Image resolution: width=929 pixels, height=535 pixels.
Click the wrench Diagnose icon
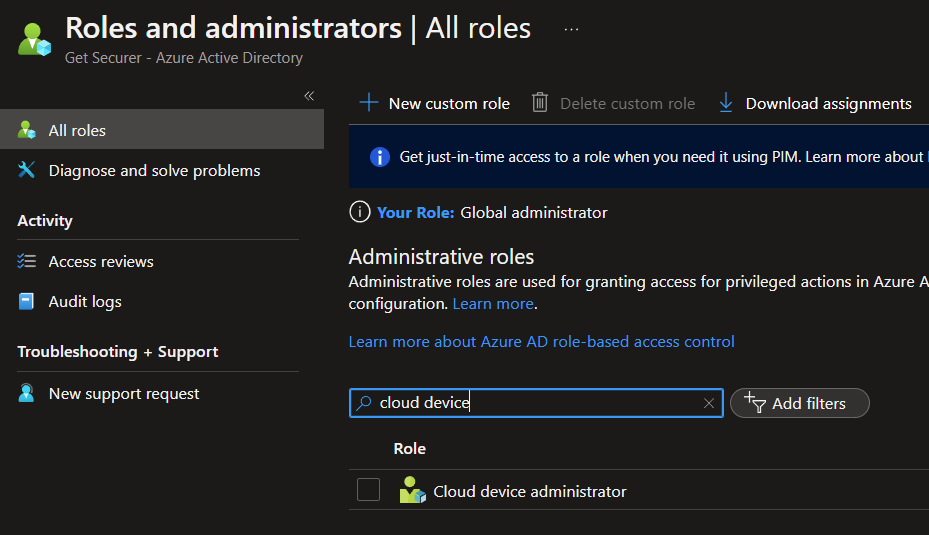(26, 170)
